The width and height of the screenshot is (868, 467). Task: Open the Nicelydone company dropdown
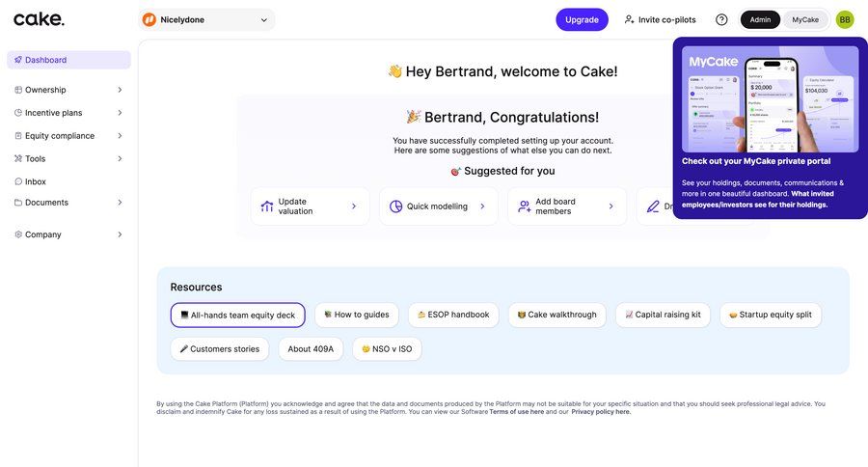click(206, 19)
